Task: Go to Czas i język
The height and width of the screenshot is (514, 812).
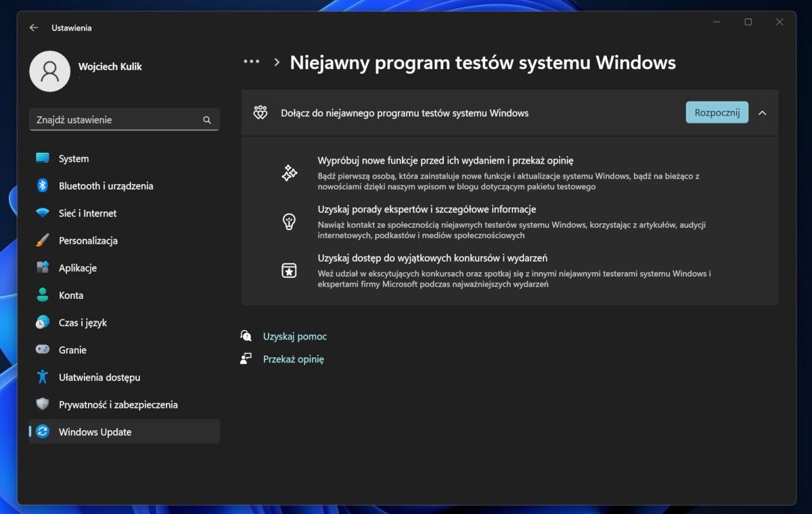Action: (x=125, y=323)
